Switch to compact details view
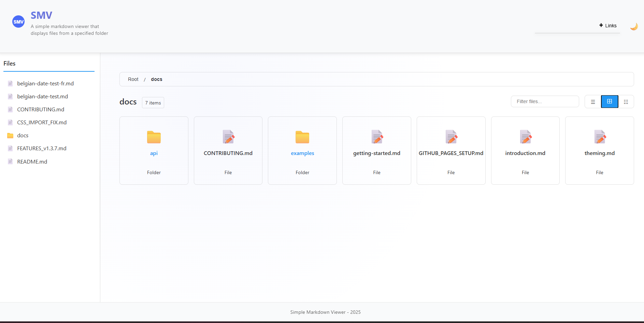This screenshot has width=644, height=323. tap(626, 102)
